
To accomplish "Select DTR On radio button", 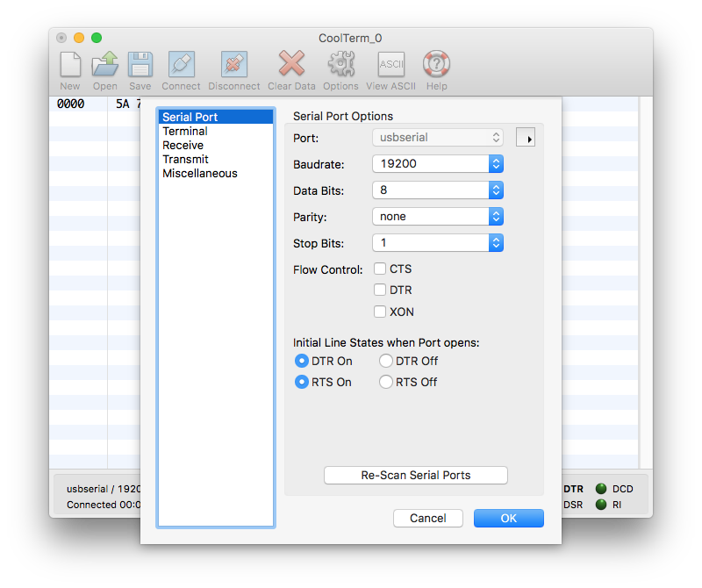I will tap(301, 361).
